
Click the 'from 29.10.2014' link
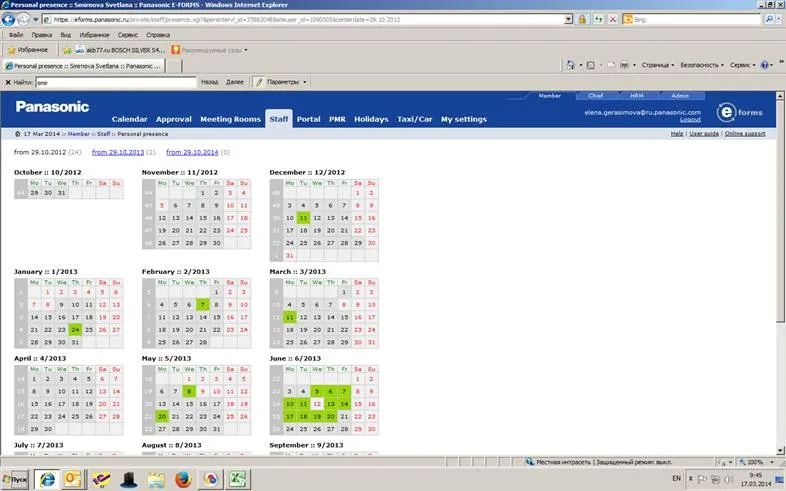[192, 152]
